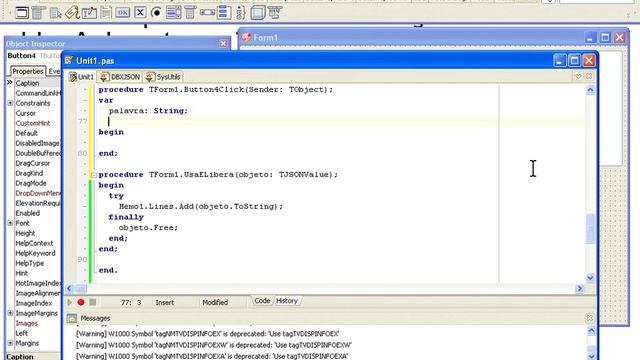Click the red record macro button
The height and width of the screenshot is (360, 640).
tap(81, 302)
